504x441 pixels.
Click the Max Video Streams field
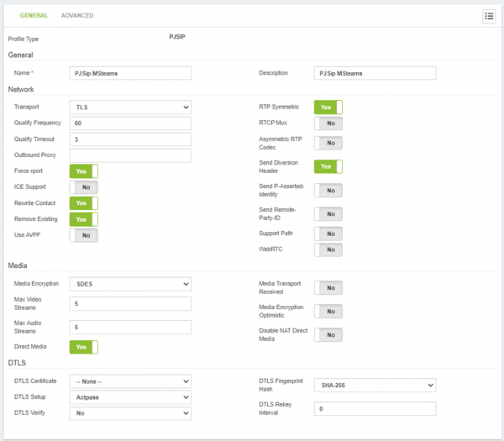point(130,304)
